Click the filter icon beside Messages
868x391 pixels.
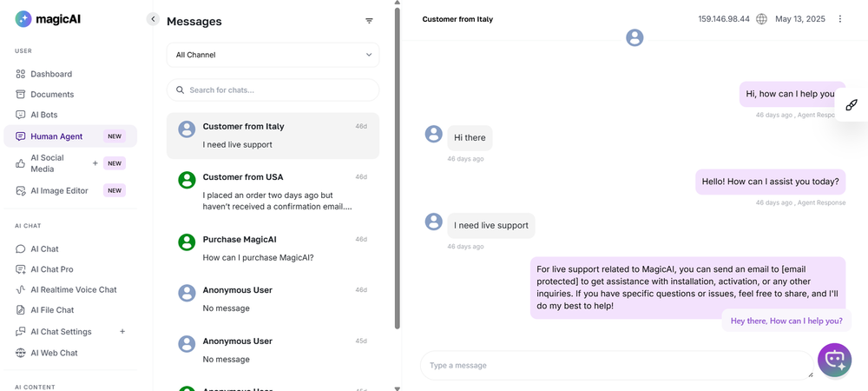369,21
